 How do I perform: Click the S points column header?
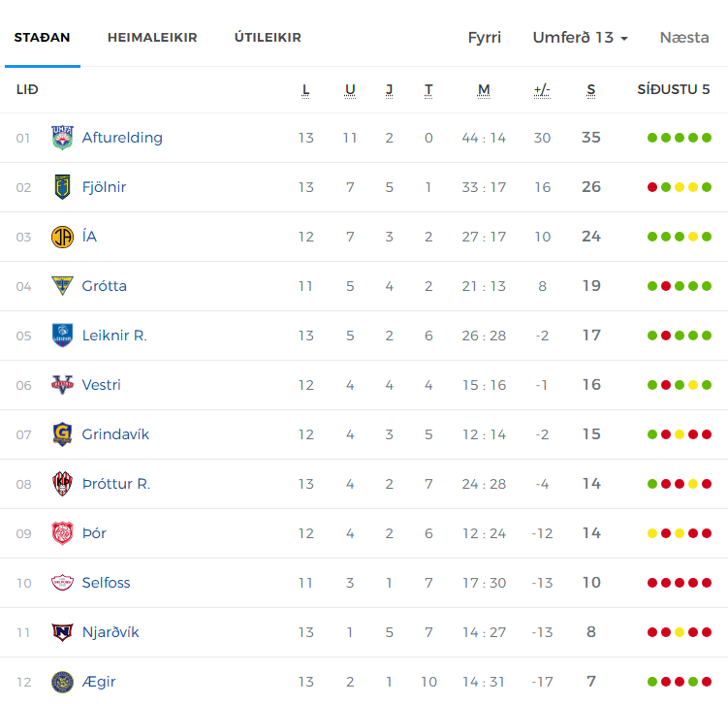[590, 89]
